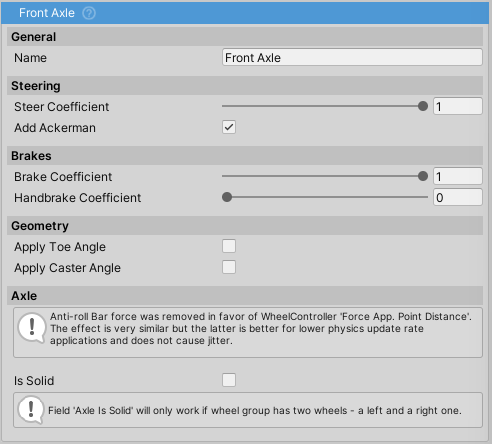
Task: Click the Steering section header
Action: [x=245, y=86]
